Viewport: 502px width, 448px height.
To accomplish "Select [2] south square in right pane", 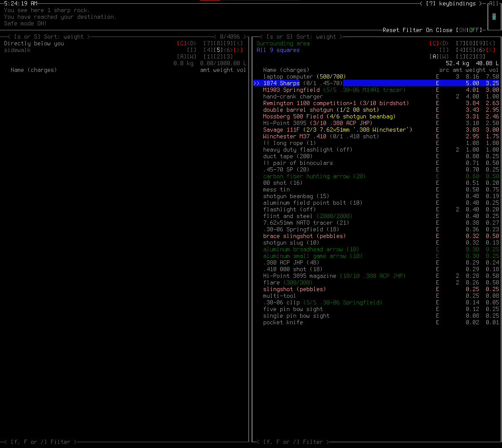I will click(471, 56).
